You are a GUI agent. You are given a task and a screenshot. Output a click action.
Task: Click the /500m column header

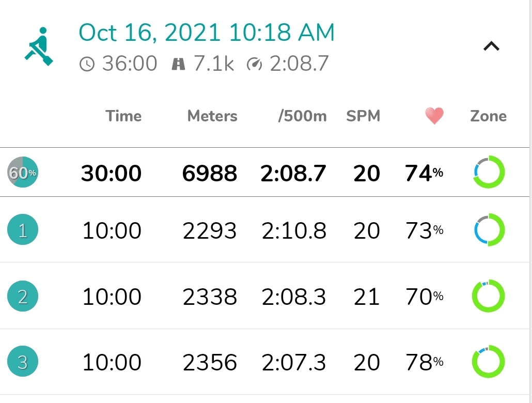click(x=302, y=116)
